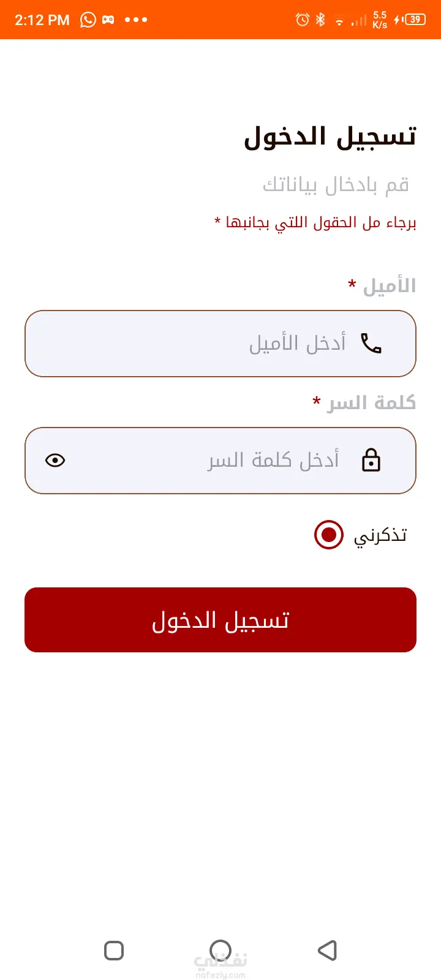Tap the تذكرني label text
This screenshot has width=441, height=980.
pyautogui.click(x=380, y=536)
